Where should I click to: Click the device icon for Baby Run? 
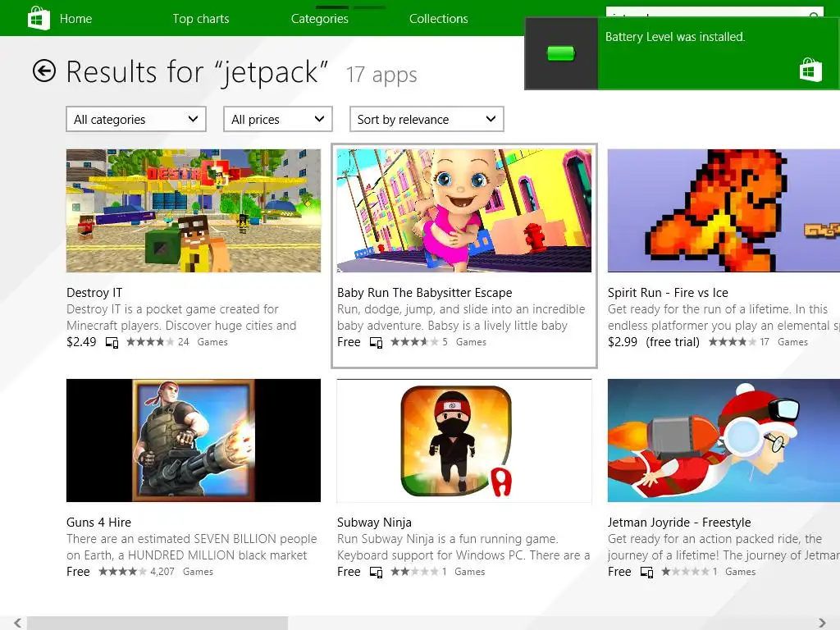(x=376, y=342)
